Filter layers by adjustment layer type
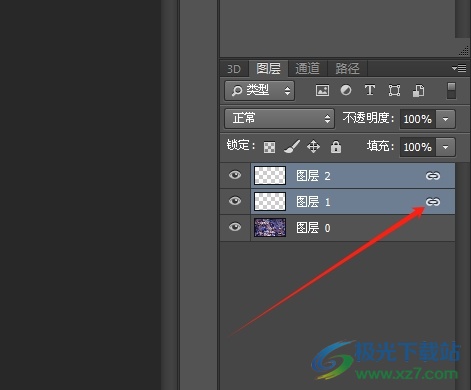 pyautogui.click(x=346, y=90)
